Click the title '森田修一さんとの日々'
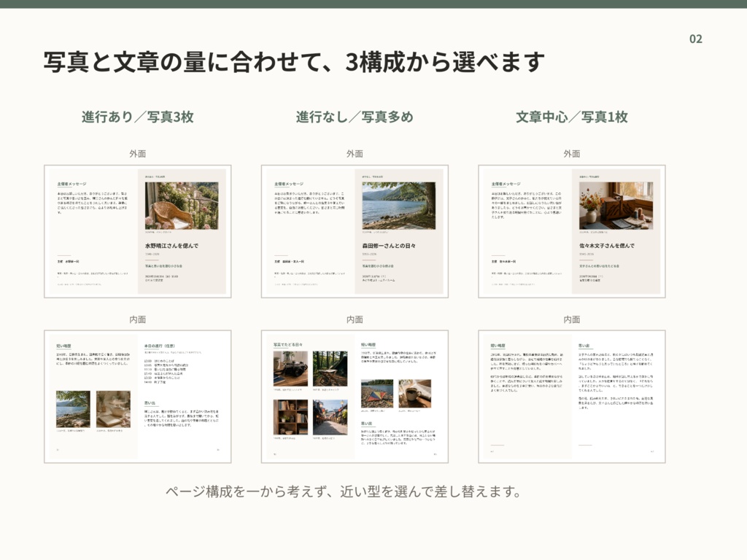747x560 pixels. [389, 246]
